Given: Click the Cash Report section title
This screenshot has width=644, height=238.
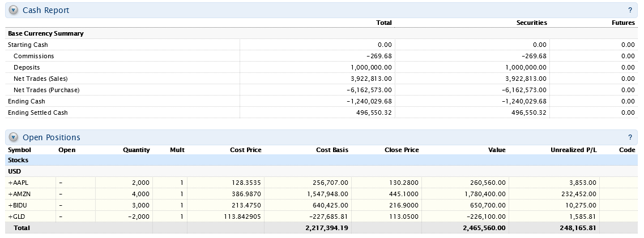Looking at the screenshot, I should point(46,10).
